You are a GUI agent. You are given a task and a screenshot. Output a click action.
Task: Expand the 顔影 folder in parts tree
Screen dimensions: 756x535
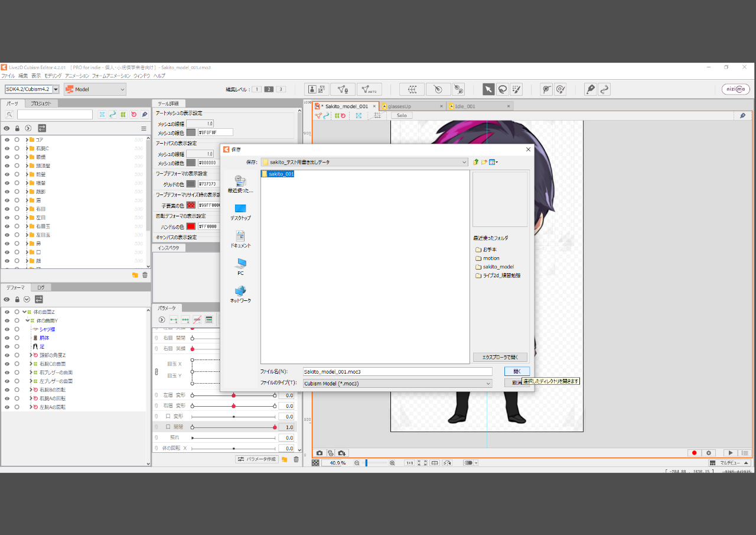click(27, 192)
